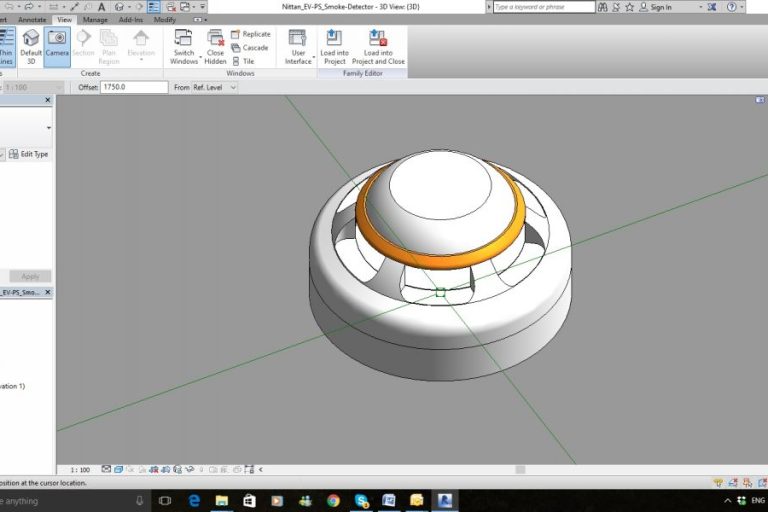Open the Annotate ribbon tab
The width and height of the screenshot is (768, 512).
[32, 19]
